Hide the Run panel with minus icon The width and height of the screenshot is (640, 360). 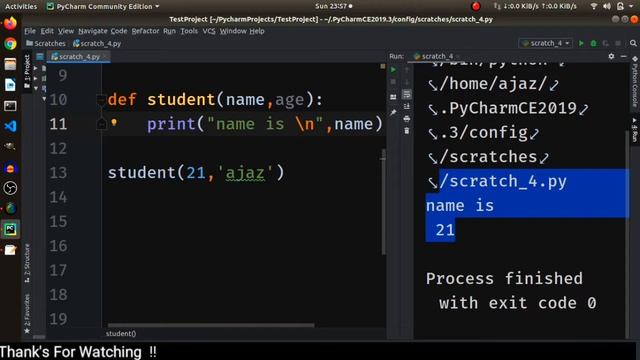[x=623, y=56]
